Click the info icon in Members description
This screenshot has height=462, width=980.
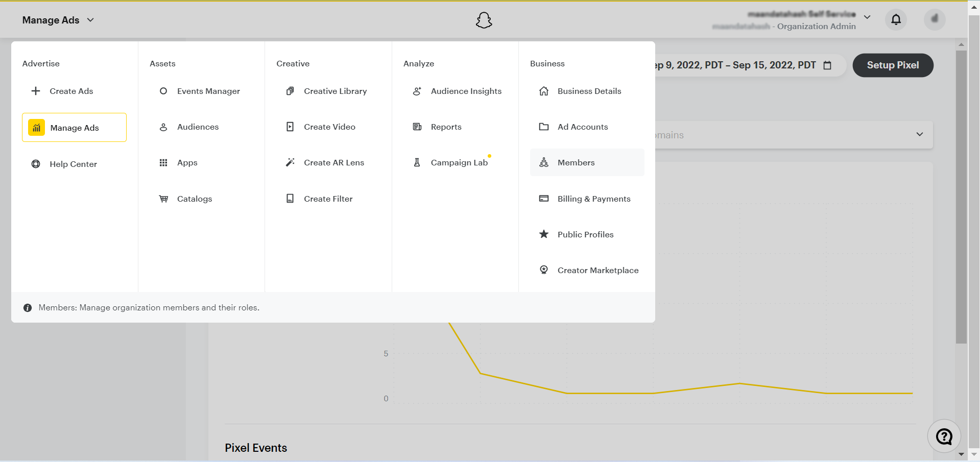[x=28, y=308]
